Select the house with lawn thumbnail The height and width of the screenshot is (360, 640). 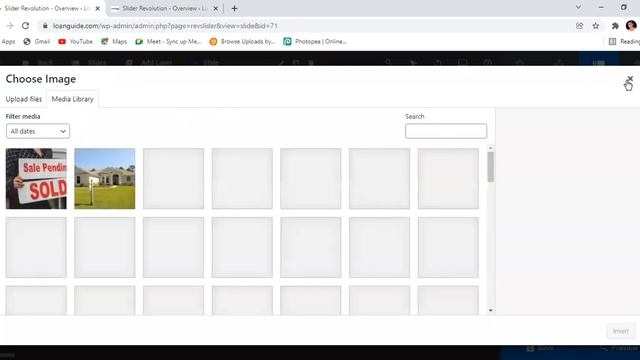click(x=105, y=179)
